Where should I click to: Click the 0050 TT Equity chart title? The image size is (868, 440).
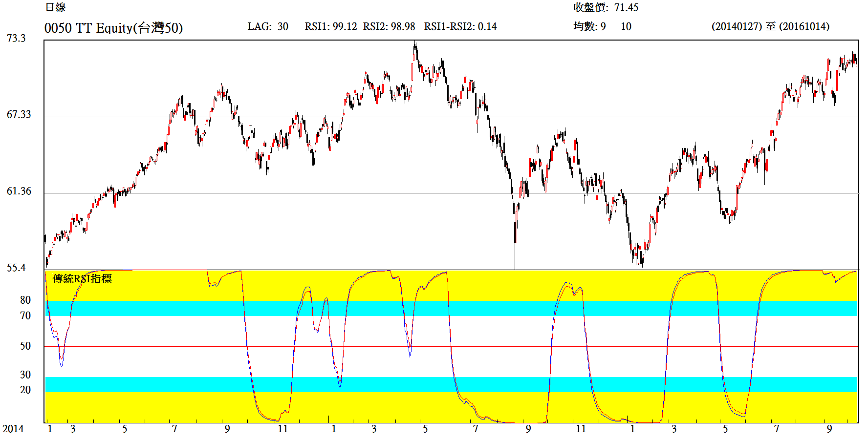coord(113,28)
